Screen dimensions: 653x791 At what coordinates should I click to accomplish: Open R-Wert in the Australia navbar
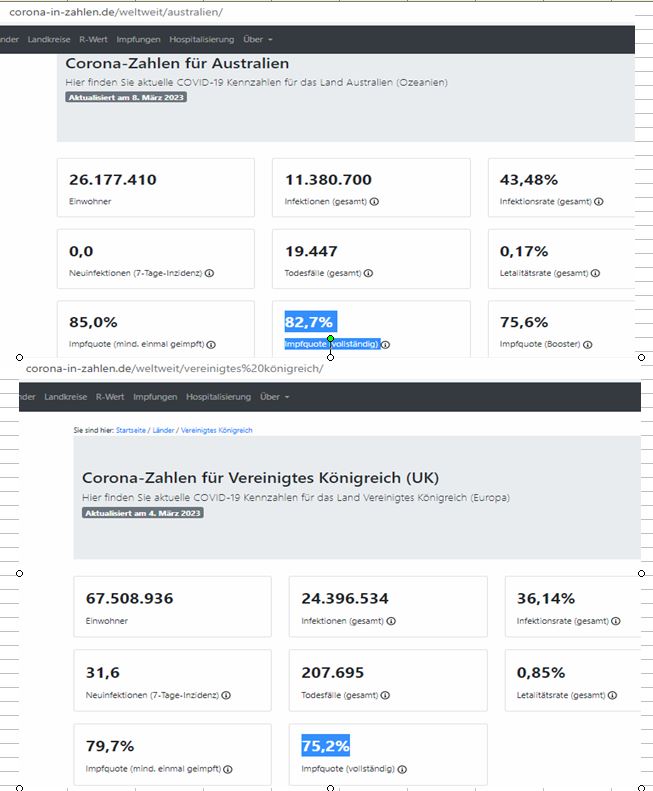click(95, 40)
